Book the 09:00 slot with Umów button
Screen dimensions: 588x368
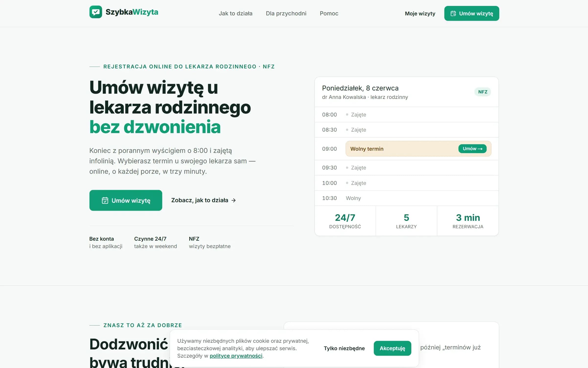(x=472, y=149)
